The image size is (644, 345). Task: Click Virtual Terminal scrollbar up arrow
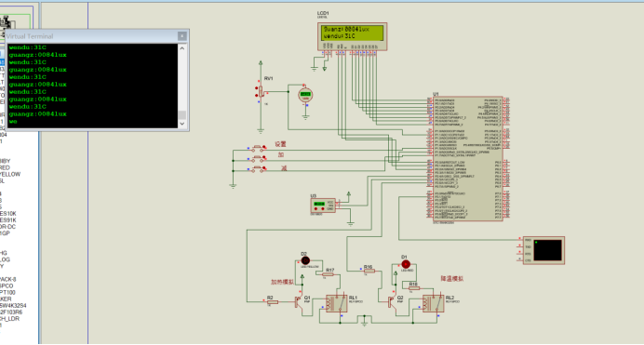tap(182, 48)
